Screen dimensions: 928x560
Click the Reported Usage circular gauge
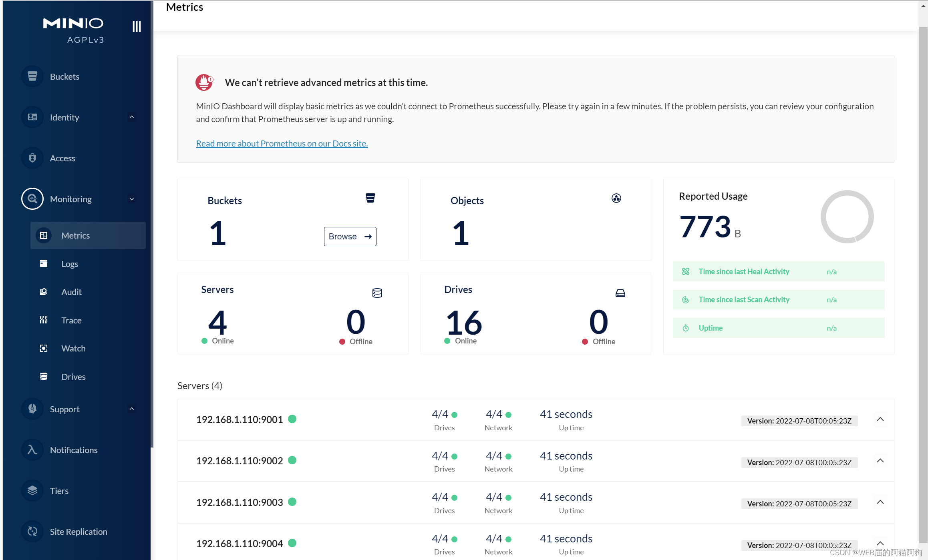[x=847, y=217]
